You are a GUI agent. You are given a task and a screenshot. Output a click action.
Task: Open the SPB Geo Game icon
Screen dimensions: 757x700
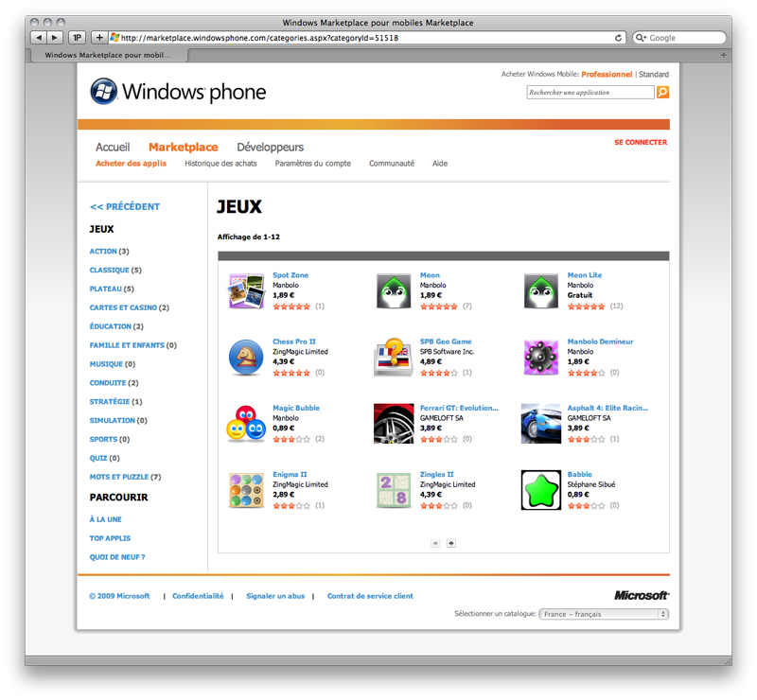pos(394,358)
